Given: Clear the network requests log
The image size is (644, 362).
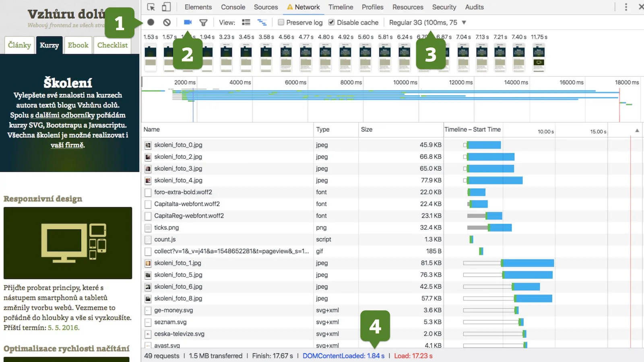Looking at the screenshot, I should click(x=167, y=23).
